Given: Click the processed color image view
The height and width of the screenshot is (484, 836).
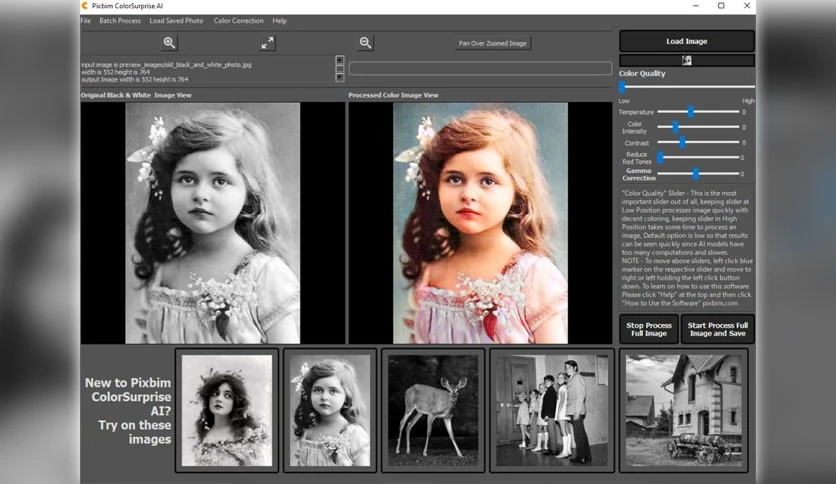Looking at the screenshot, I should (x=480, y=223).
